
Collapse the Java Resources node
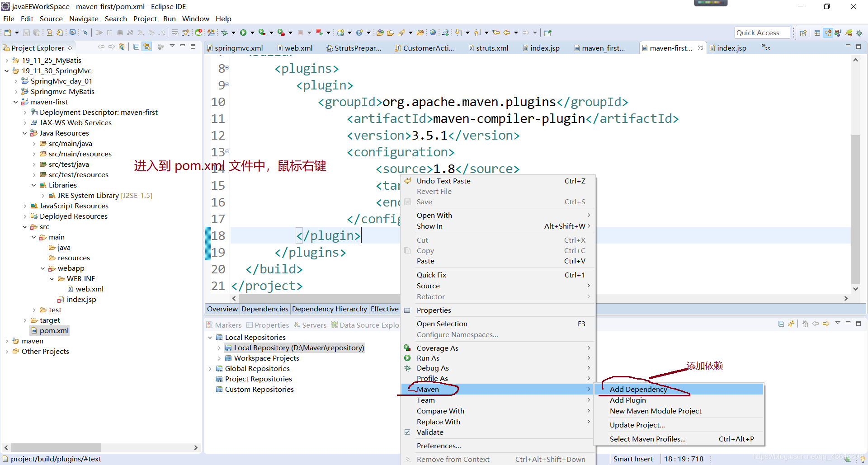click(24, 133)
